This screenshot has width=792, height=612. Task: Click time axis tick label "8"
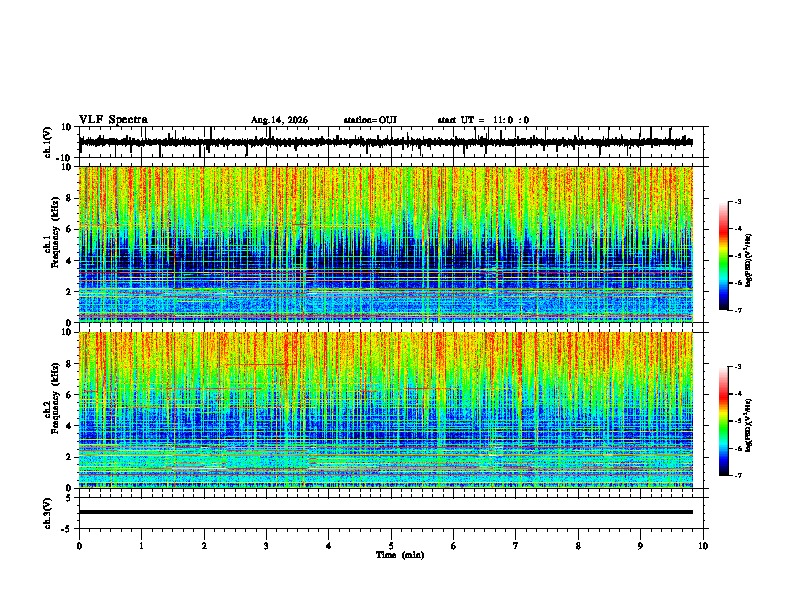click(x=578, y=546)
